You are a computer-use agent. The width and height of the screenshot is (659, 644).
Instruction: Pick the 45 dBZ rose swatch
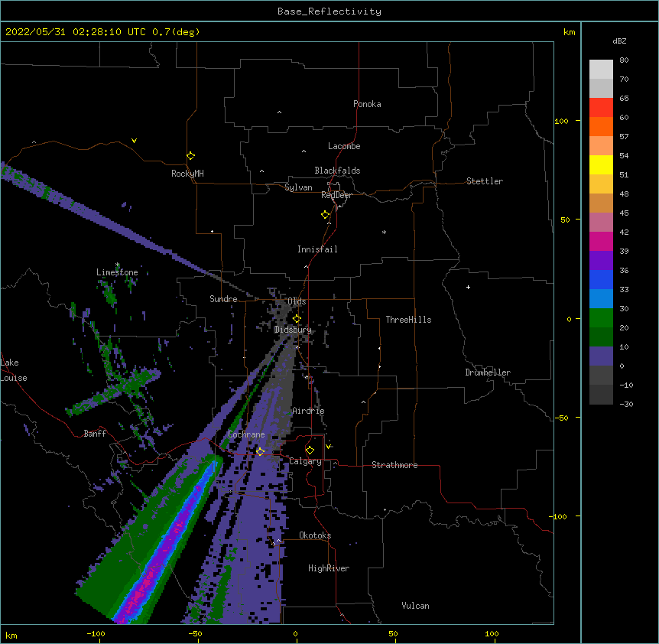(x=601, y=223)
